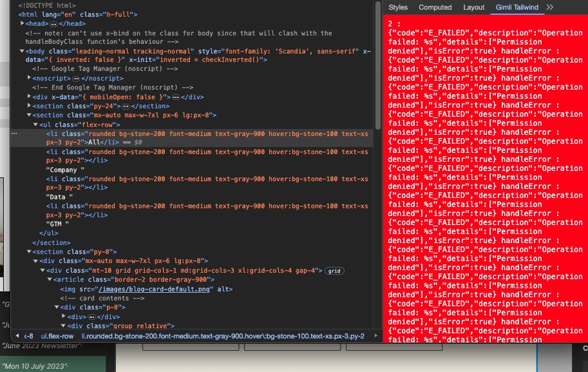This screenshot has width=588, height=372.
Task: Select the Gimli Tailwind tab
Action: pyautogui.click(x=517, y=7)
